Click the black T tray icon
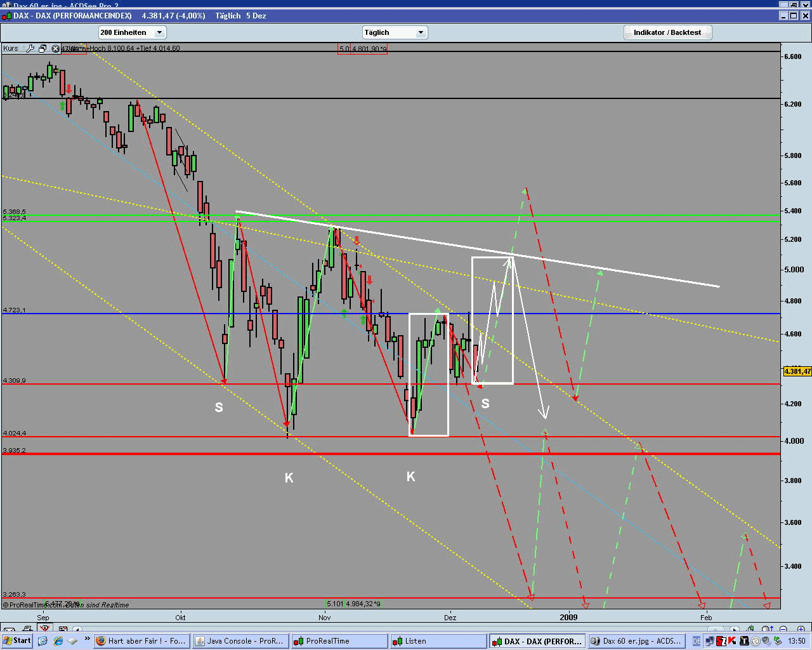Screen dimensions: 812x650 (745, 641)
